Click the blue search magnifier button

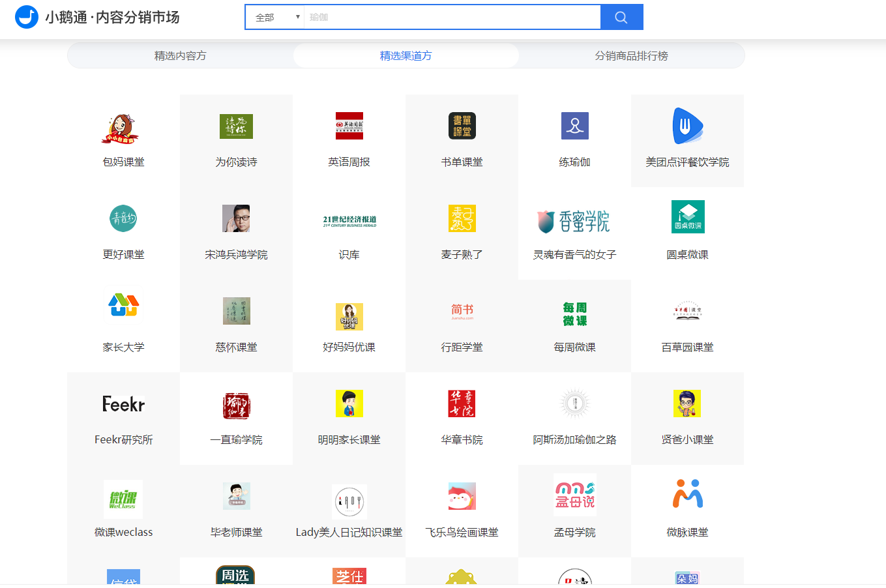[621, 17]
